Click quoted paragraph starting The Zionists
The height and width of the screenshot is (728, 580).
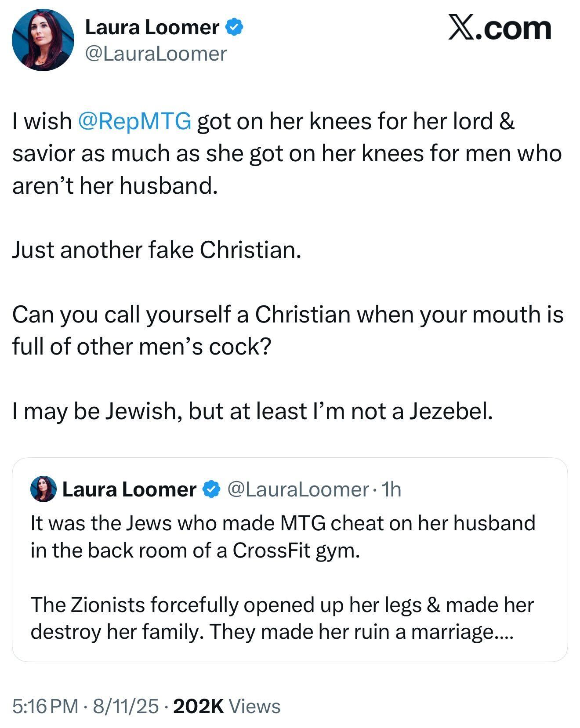(x=281, y=605)
